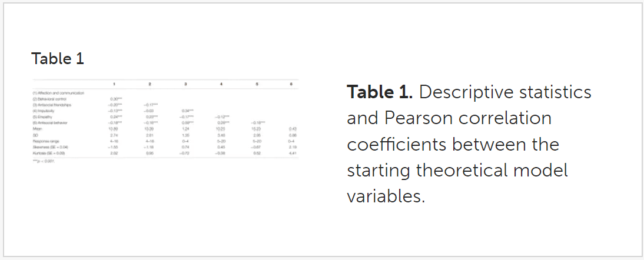Image resolution: width=644 pixels, height=260 pixels.
Task: Click column header 1 in the table
Action: click(115, 85)
